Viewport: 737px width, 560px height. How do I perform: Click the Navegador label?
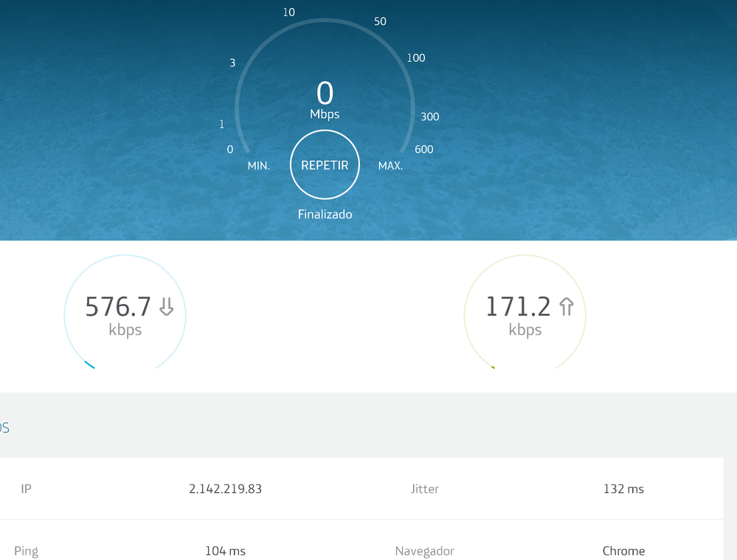[424, 551]
